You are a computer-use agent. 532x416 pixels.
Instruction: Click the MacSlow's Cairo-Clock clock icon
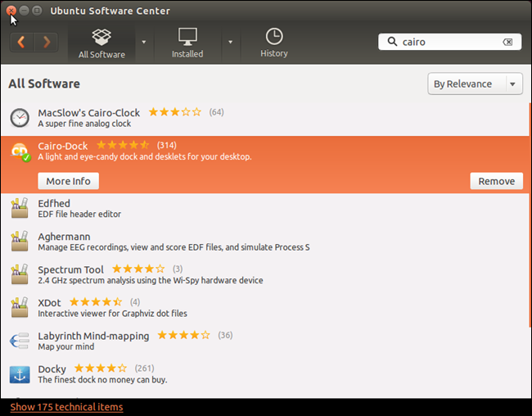[x=20, y=118]
